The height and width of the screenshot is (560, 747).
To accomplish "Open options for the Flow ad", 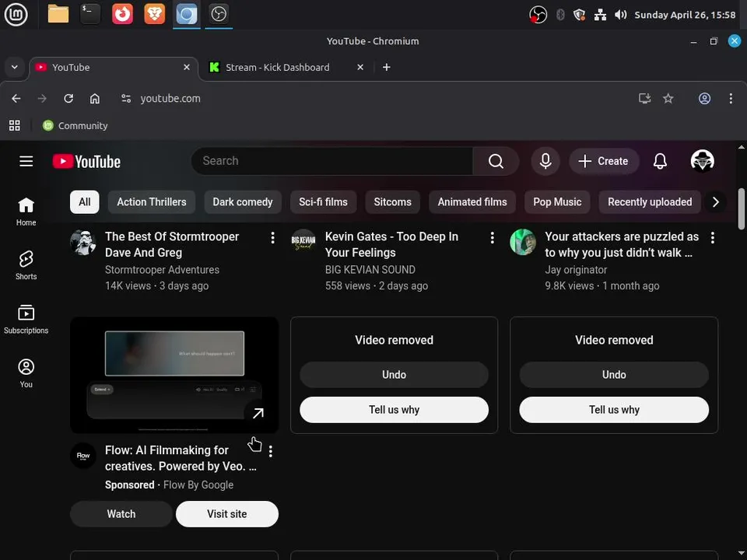I will pos(271,451).
